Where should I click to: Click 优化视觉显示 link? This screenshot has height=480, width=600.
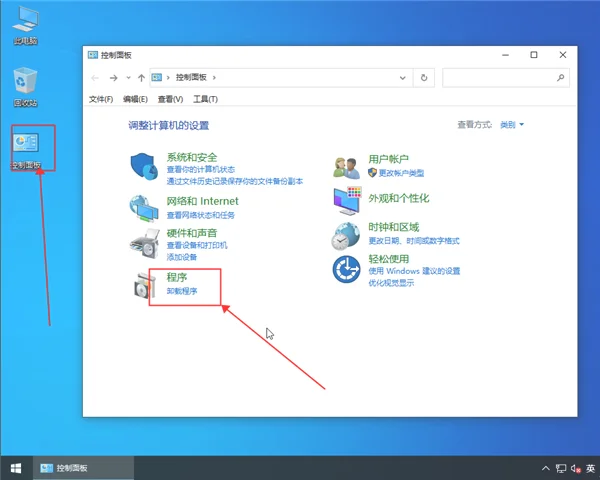pos(391,283)
